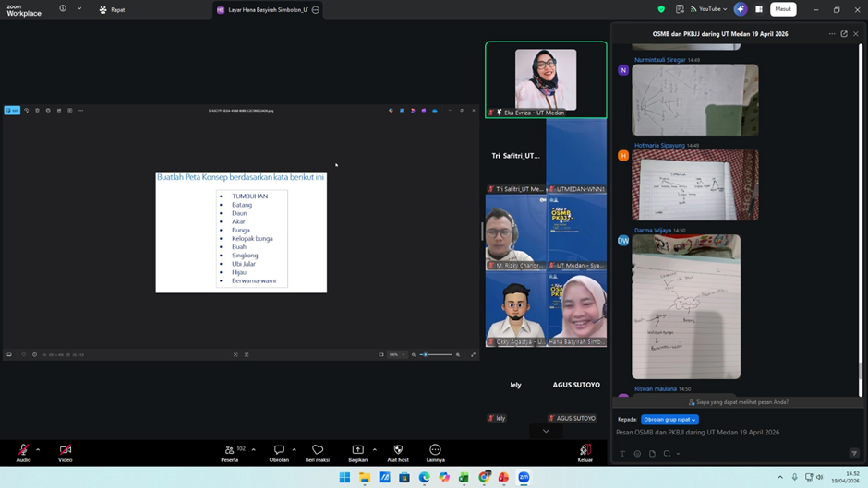Click the zoom slider in image viewer

tap(436, 354)
